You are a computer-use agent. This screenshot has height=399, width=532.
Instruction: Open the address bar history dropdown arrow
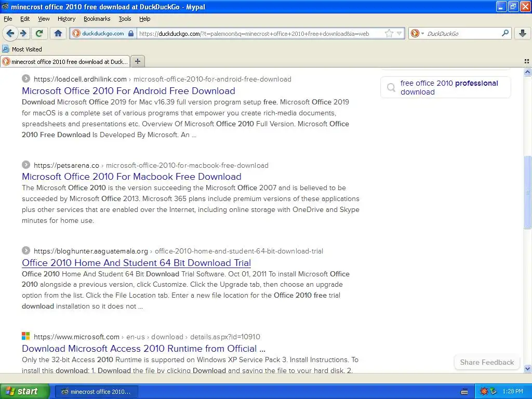[400, 33]
